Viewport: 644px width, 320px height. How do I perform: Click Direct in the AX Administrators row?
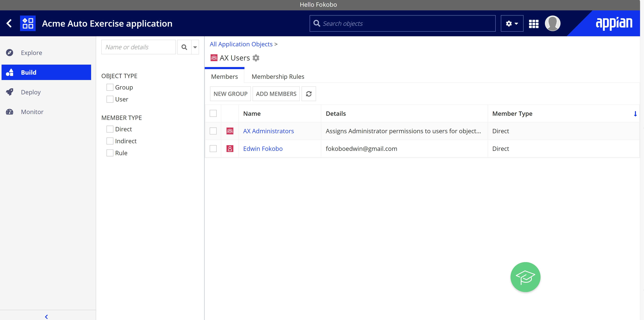coord(501,131)
